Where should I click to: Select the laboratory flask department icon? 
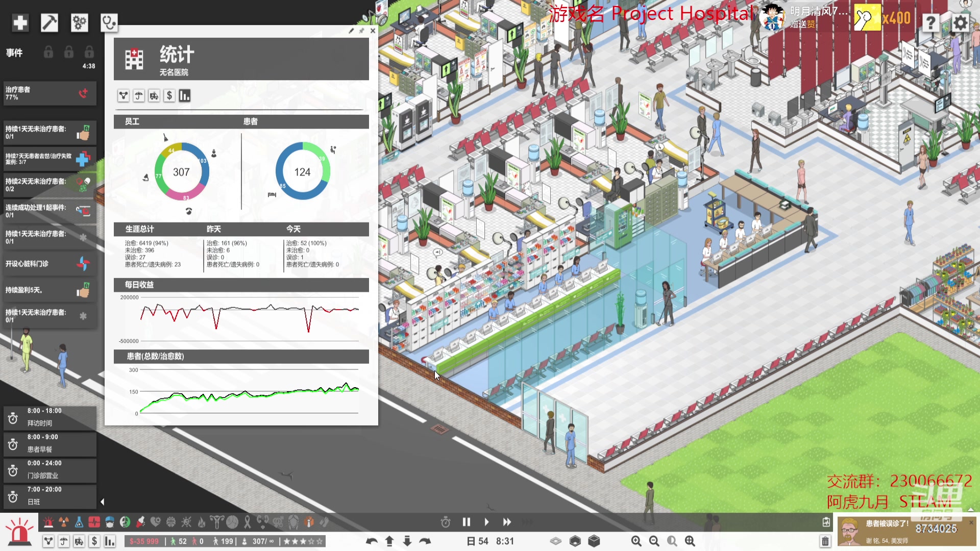79,522
